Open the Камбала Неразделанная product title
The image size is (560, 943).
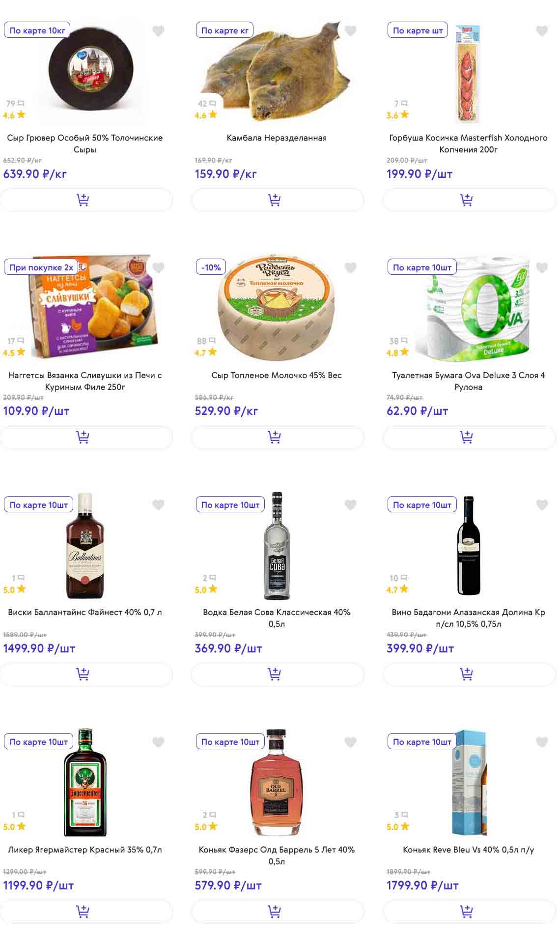tap(277, 138)
